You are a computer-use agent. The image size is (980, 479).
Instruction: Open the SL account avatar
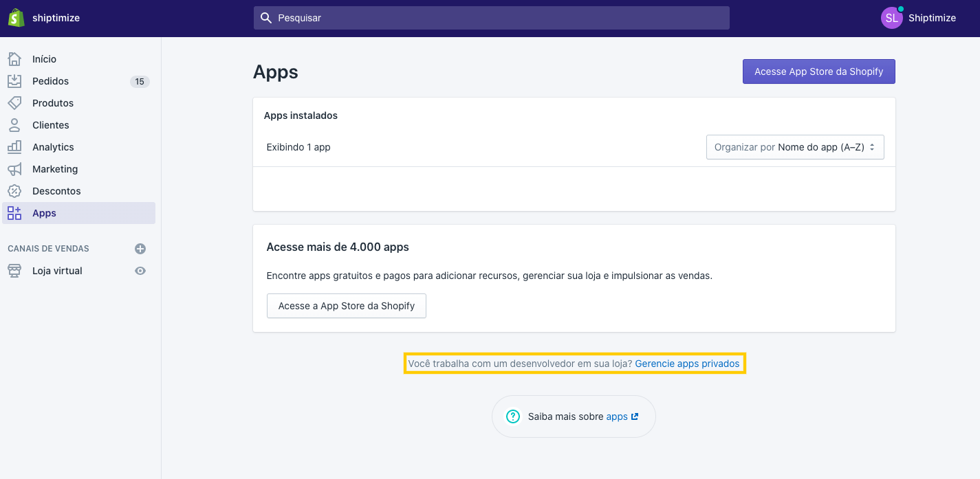pyautogui.click(x=892, y=18)
